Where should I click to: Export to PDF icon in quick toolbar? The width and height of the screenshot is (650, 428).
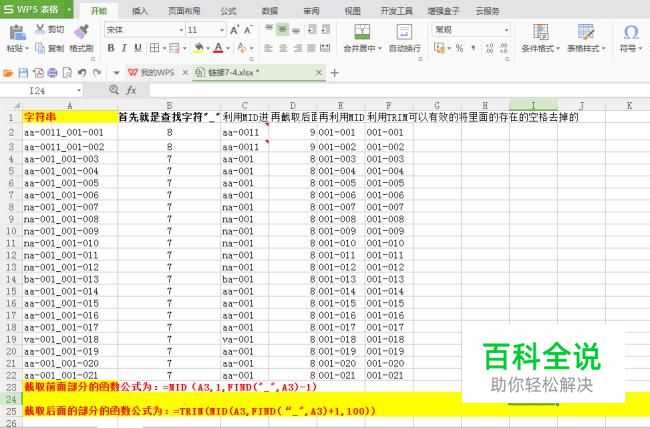(38, 73)
